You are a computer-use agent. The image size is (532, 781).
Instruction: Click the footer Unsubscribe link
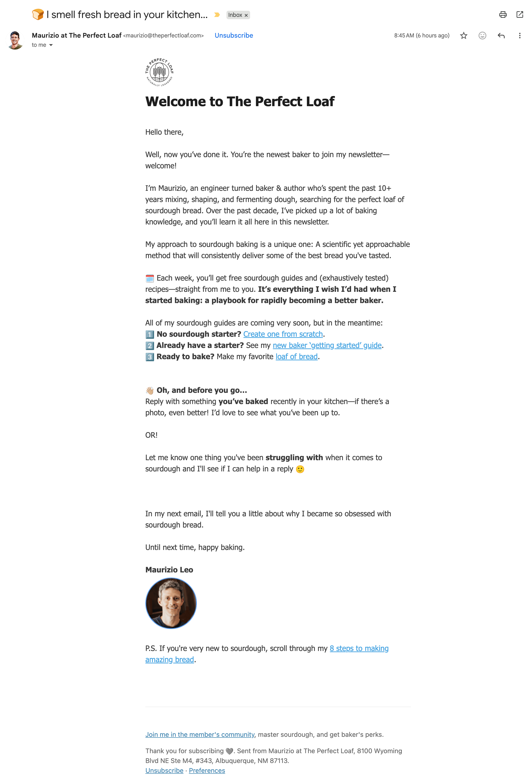coord(164,770)
